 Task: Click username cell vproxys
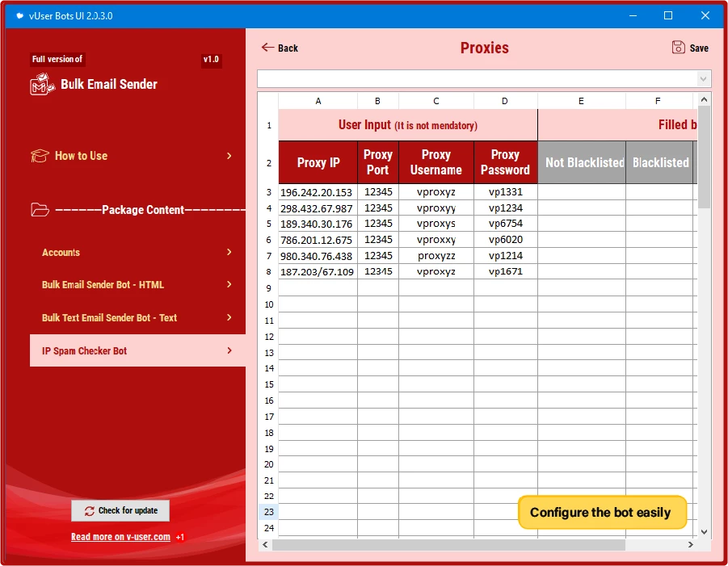[436, 224]
